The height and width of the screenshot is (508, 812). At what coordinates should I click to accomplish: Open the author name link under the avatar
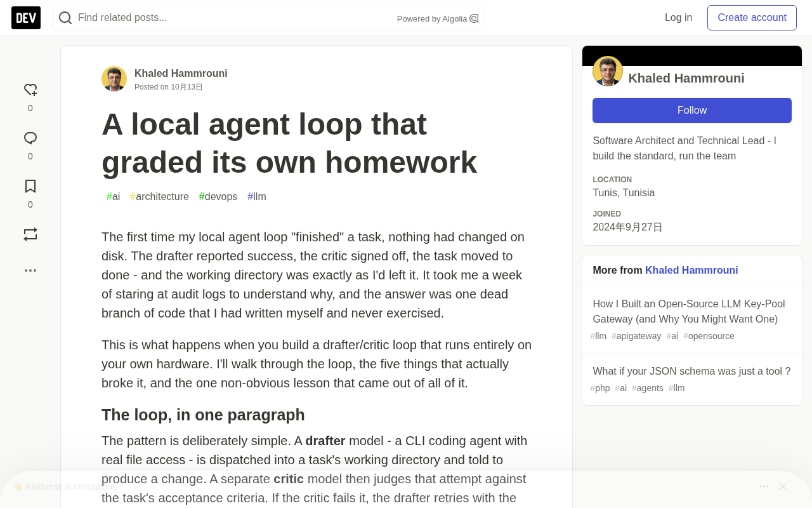[181, 74]
